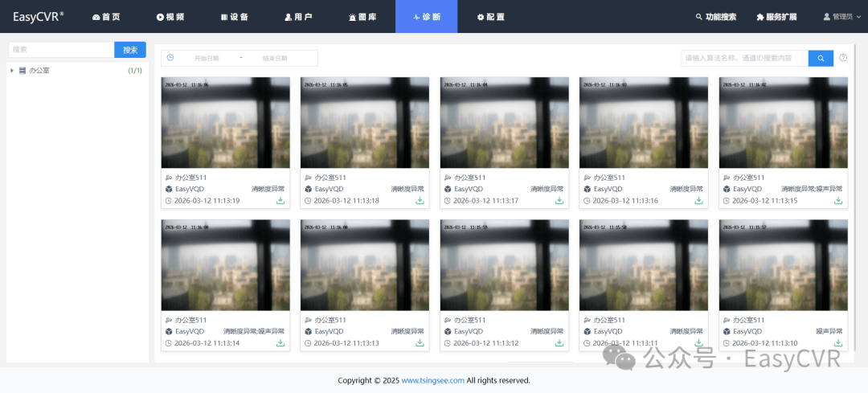868x393 pixels.
Task: Download the snapshot timestamped 2026-03-12 11:13:14
Action: (x=280, y=343)
